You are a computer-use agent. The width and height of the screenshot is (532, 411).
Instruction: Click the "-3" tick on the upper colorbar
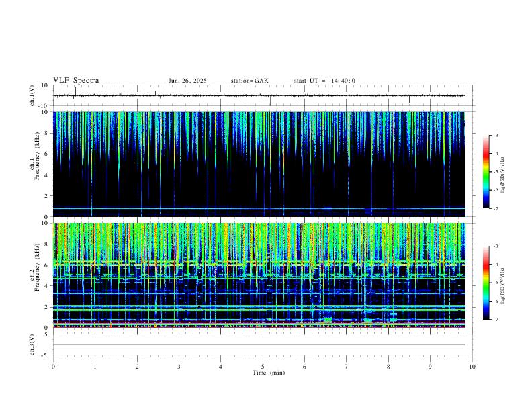click(x=495, y=135)
